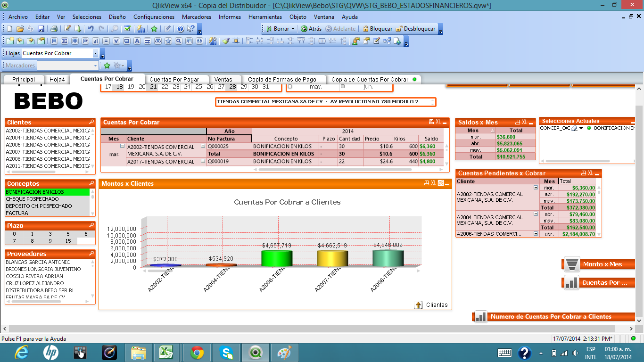Click Numero de Cuentas Por Cobrar a Clientes button
This screenshot has height=362, width=644.
(x=553, y=317)
